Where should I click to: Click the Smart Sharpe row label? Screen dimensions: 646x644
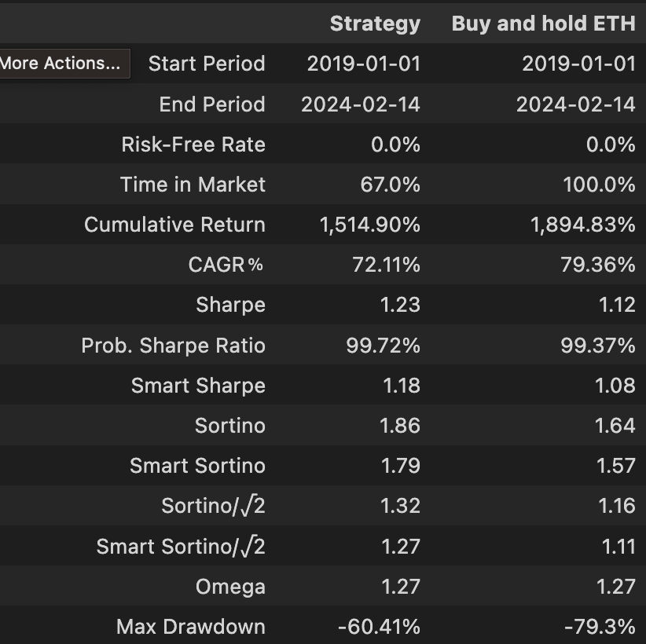(198, 386)
